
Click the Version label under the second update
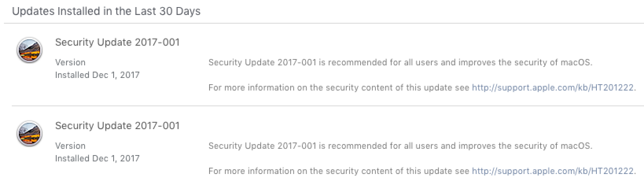pos(70,146)
